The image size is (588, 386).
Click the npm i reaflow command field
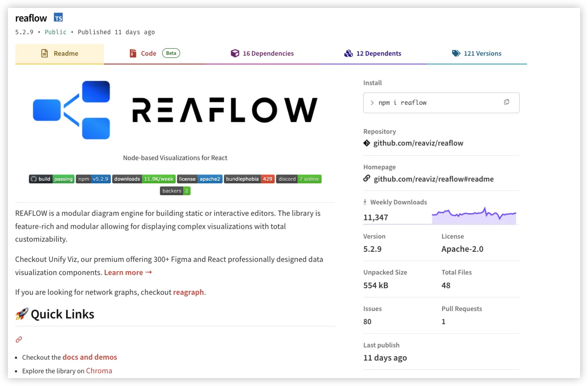click(441, 103)
